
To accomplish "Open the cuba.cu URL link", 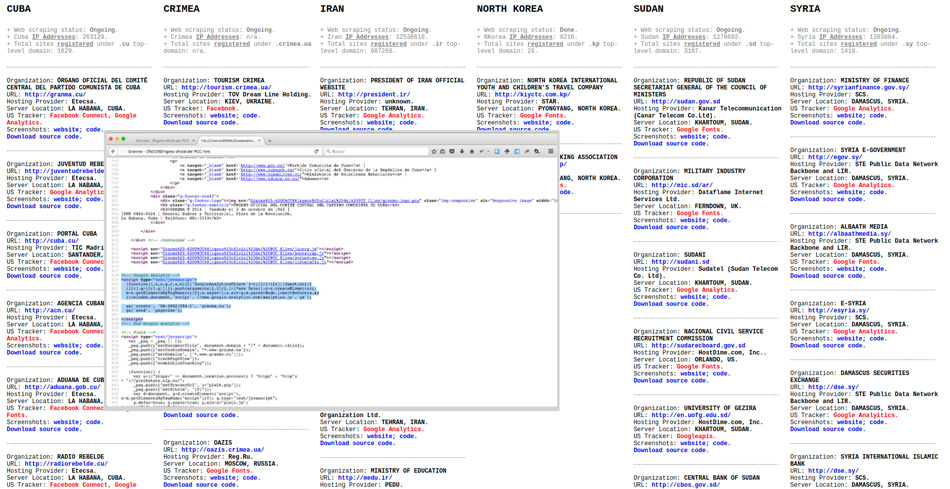I will pyautogui.click(x=52, y=241).
